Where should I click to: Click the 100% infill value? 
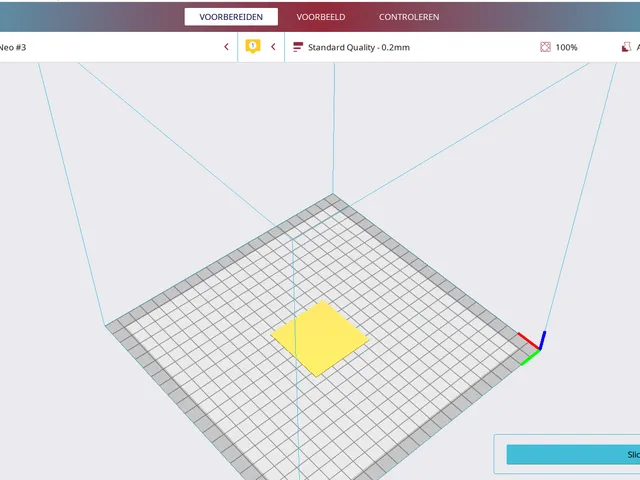(566, 47)
